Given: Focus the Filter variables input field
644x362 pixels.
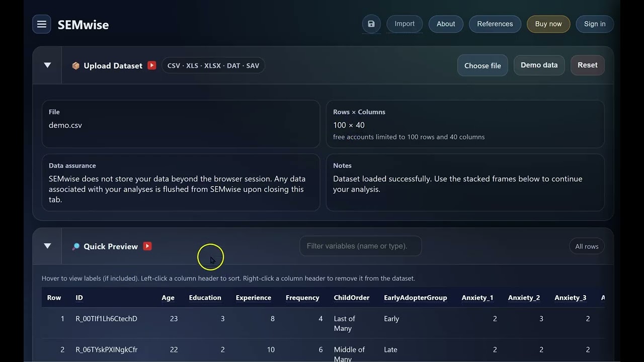Looking at the screenshot, I should pyautogui.click(x=361, y=246).
